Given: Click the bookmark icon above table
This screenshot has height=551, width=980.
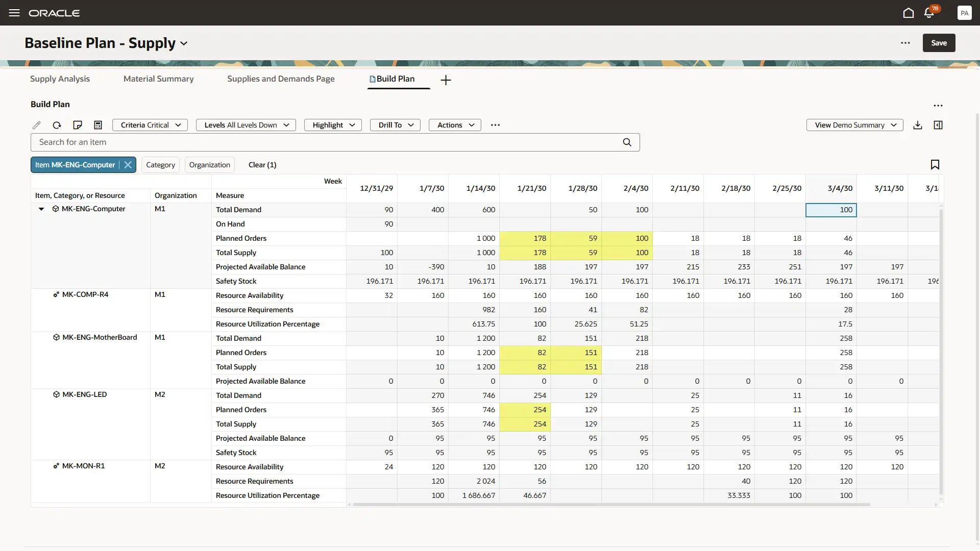Looking at the screenshot, I should [x=935, y=165].
